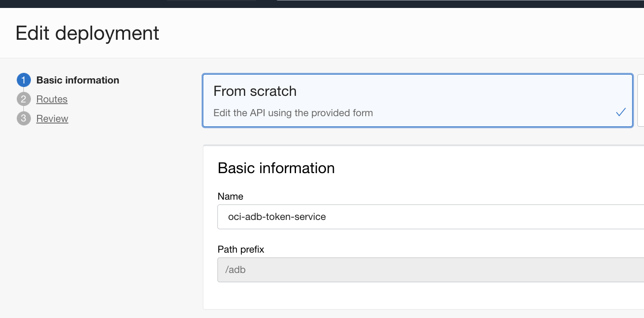Screen dimensions: 644x318
Task: Click the blue checkmark on From scratch
Action: [x=621, y=113]
